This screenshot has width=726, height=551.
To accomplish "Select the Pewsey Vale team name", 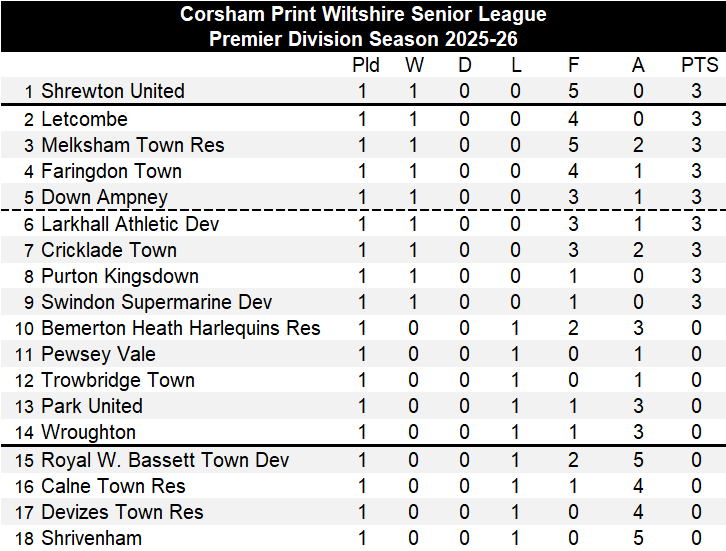I will (98, 354).
